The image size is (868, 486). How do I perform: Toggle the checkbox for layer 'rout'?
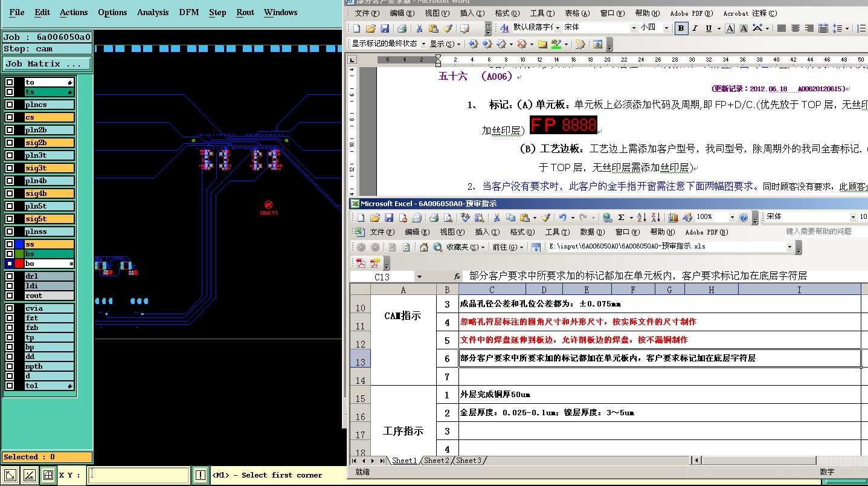coord(10,296)
